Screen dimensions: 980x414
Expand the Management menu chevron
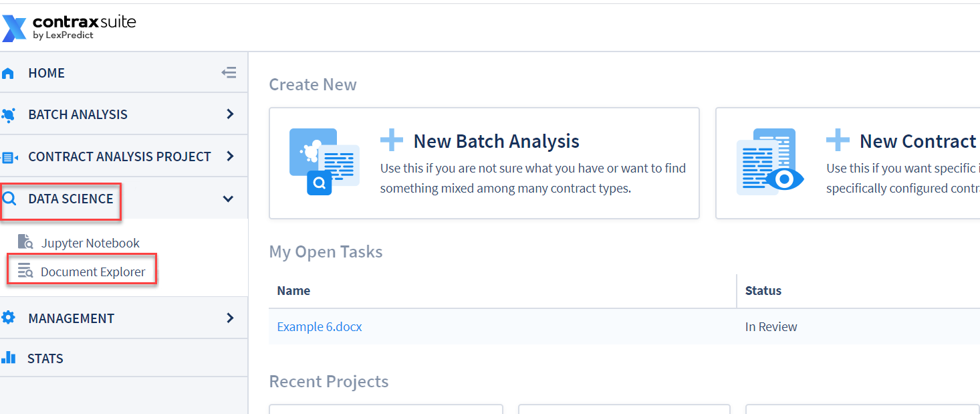(230, 318)
